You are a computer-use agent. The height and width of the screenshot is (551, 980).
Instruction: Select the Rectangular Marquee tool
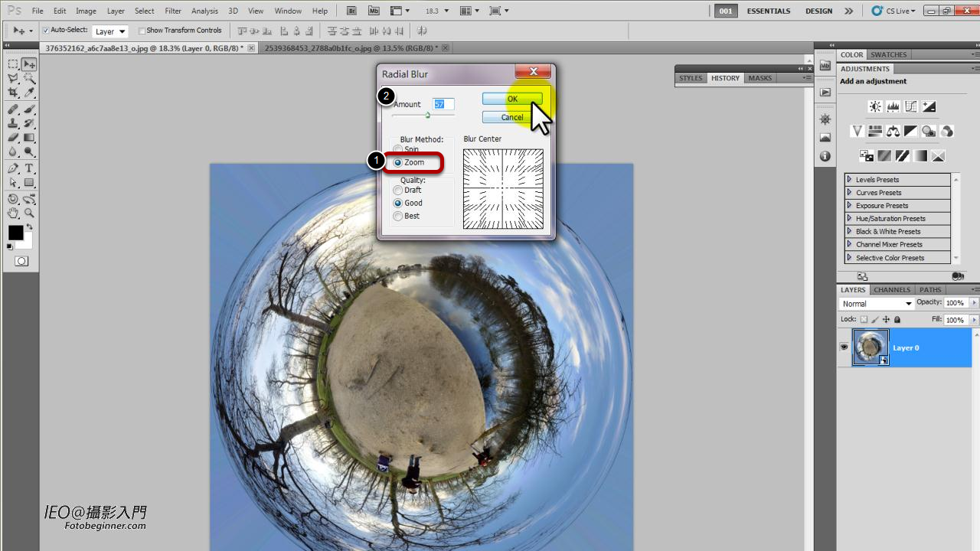pyautogui.click(x=13, y=65)
